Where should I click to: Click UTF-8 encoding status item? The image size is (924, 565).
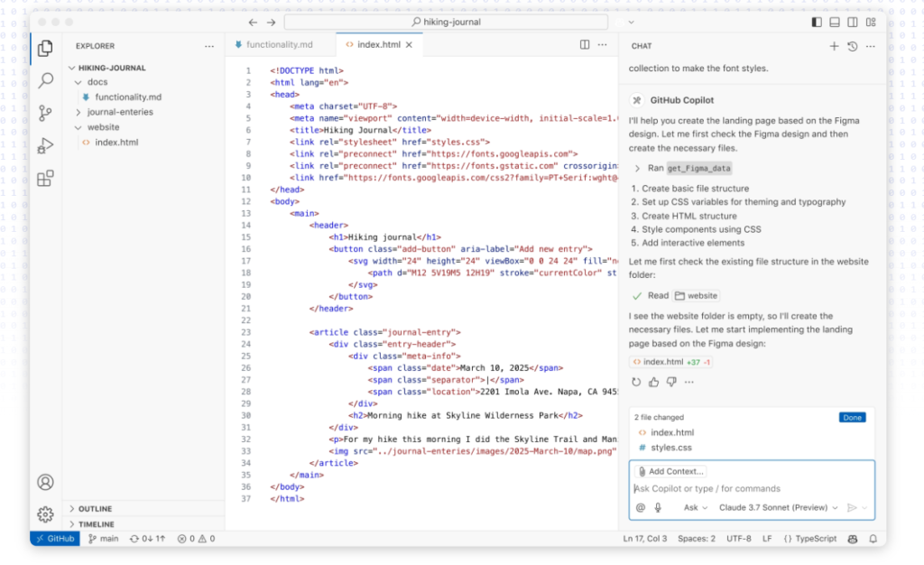coord(738,539)
